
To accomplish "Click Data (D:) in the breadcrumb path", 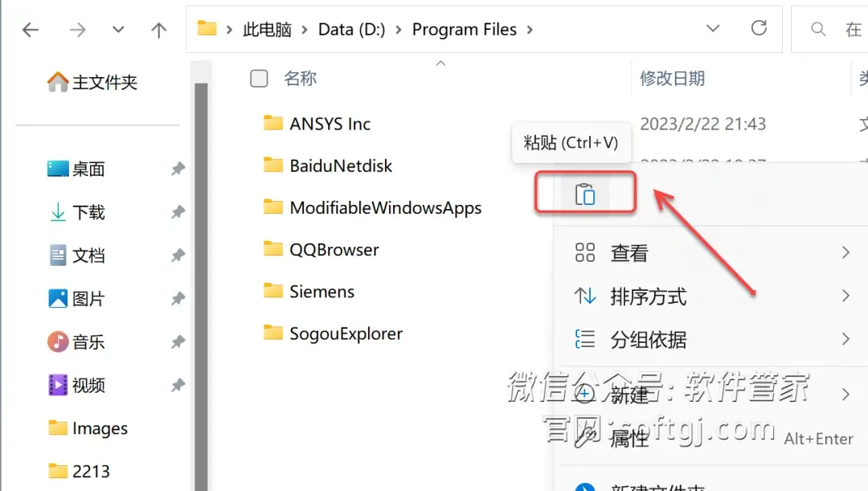I will click(x=351, y=30).
